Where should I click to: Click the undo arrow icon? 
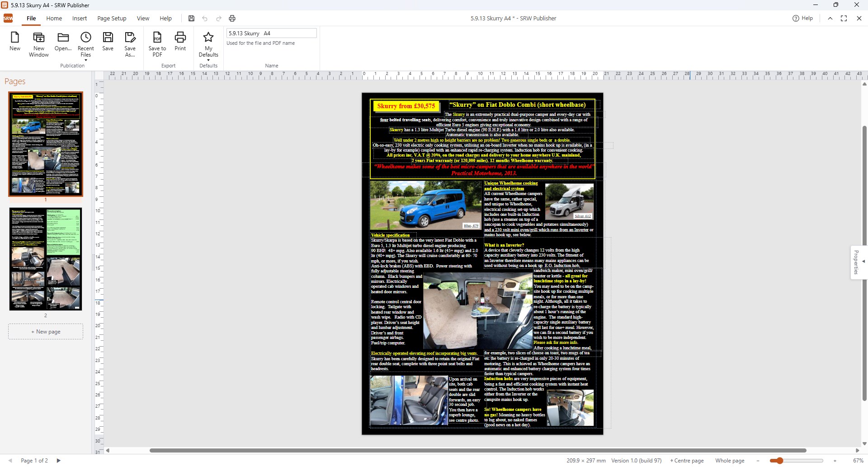205,19
